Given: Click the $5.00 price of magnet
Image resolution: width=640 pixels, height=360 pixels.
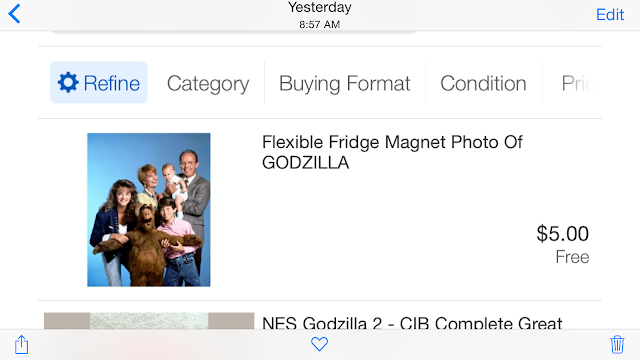Looking at the screenshot, I should 562,234.
